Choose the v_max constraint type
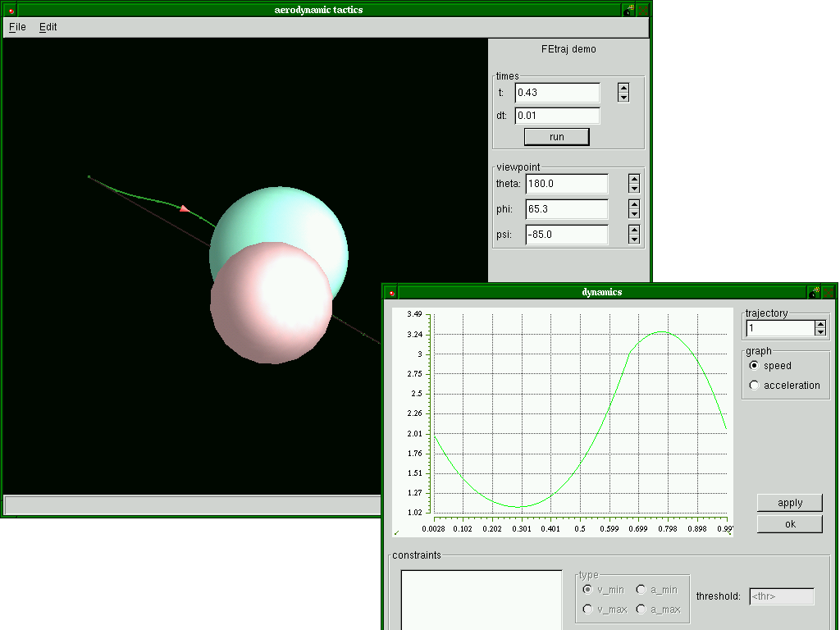This screenshot has height=630, width=840. tap(587, 609)
